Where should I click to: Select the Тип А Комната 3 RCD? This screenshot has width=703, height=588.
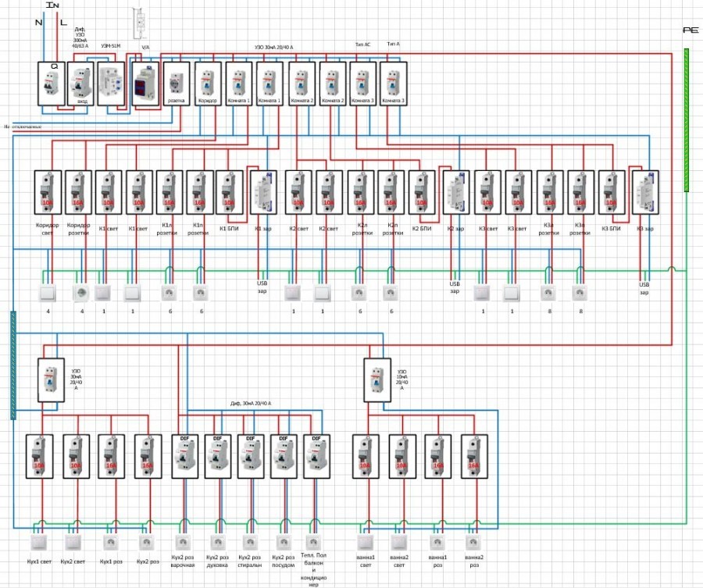pyautogui.click(x=394, y=84)
